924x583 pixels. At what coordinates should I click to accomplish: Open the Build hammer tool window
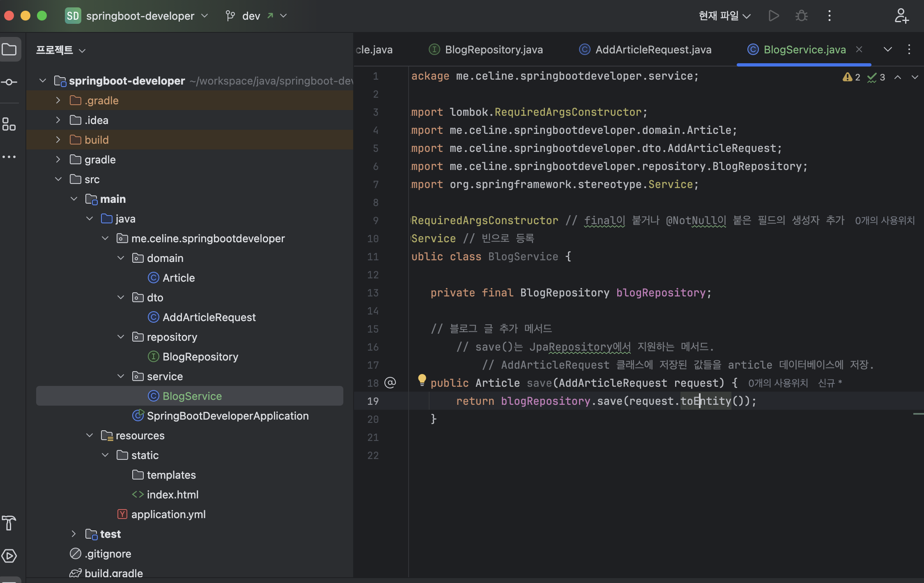pos(9,523)
